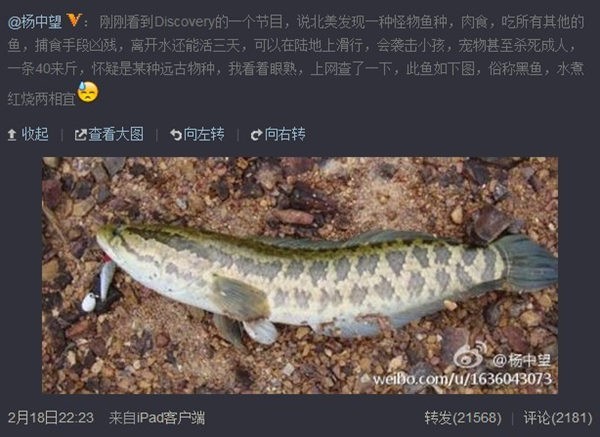Click the 收起 collapse text
This screenshot has width=600, height=437.
35,134
